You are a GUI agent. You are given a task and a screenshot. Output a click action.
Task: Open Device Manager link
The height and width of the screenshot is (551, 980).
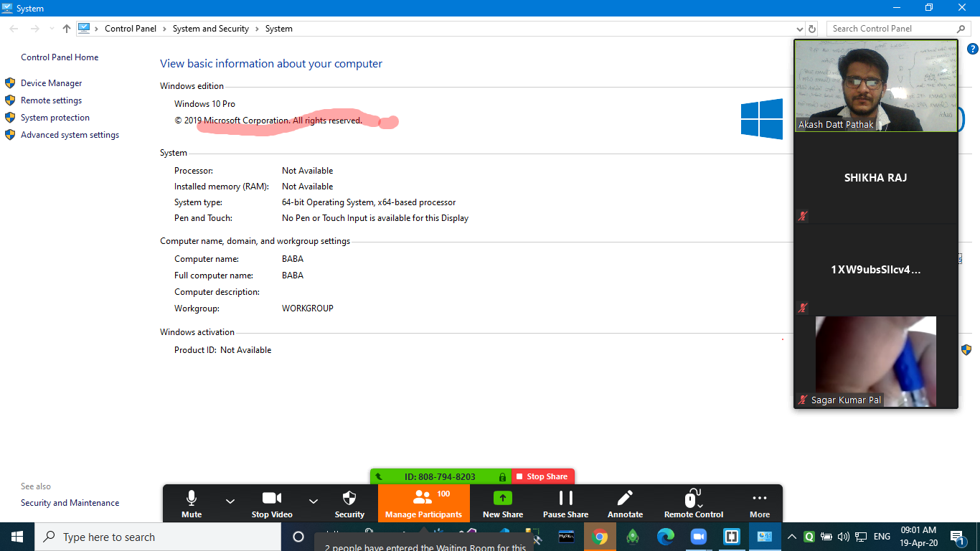tap(51, 83)
